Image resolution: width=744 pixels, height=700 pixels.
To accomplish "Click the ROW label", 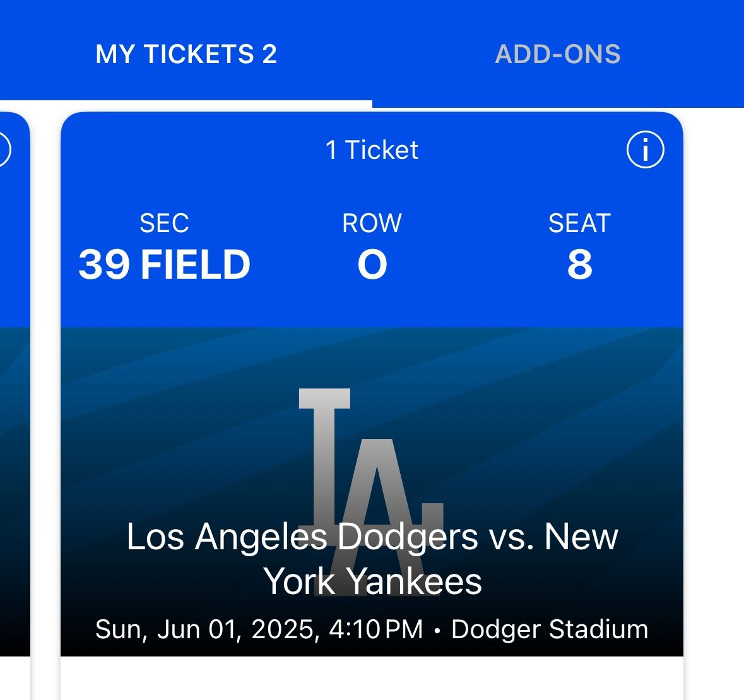I will click(x=372, y=223).
